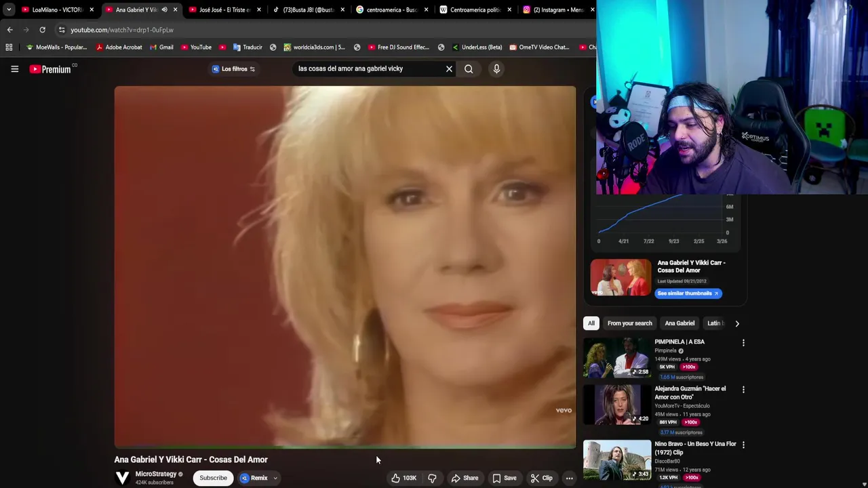Viewport: 868px width, 488px height.
Task: Open more actions menu under video
Action: 570,478
